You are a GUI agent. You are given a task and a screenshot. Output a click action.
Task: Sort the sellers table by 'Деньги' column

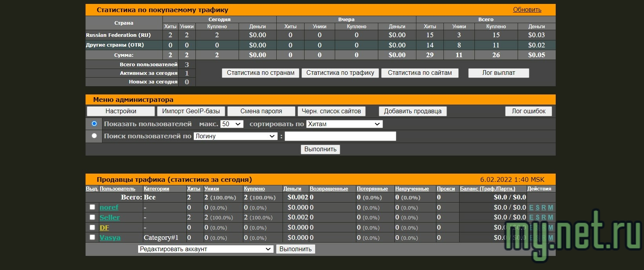(x=292, y=189)
